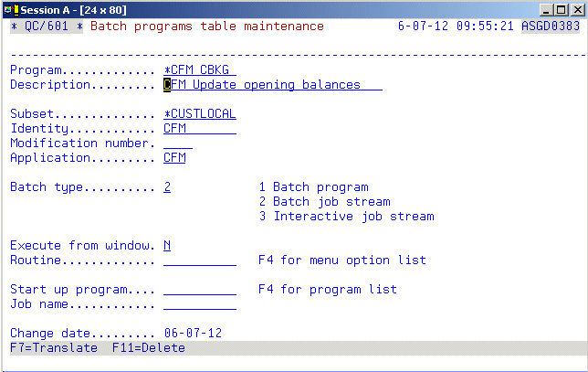The image size is (588, 372).
Task: Focus the Job name input field
Action: tap(199, 304)
